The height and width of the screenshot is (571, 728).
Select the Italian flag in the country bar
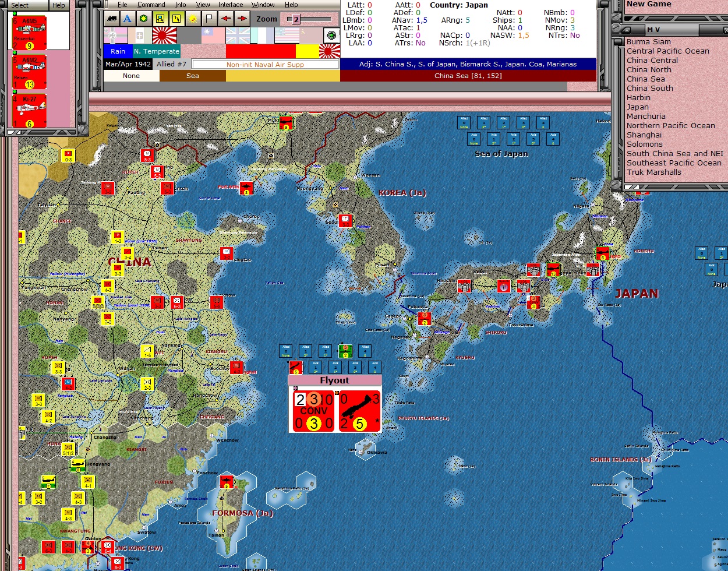pos(140,36)
